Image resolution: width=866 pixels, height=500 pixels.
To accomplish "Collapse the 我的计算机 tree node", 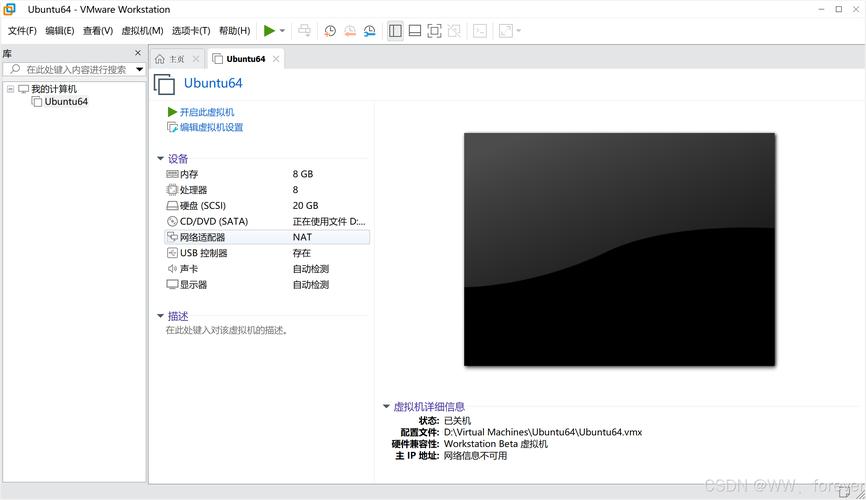I will [x=10, y=89].
